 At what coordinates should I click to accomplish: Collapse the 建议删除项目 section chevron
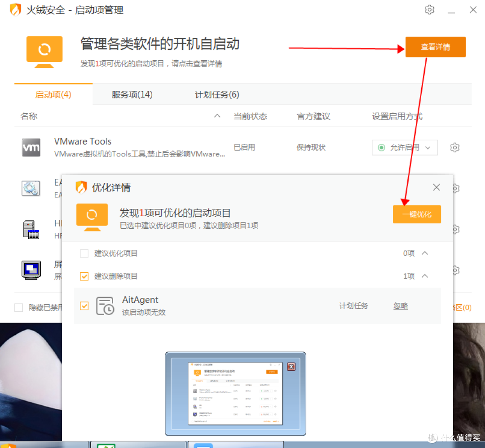click(425, 276)
